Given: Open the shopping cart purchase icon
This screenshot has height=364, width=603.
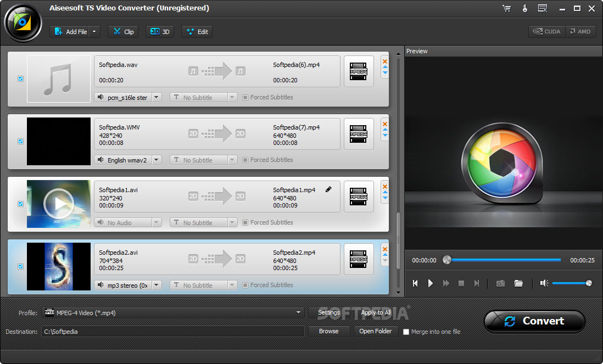Looking at the screenshot, I should click(x=507, y=8).
